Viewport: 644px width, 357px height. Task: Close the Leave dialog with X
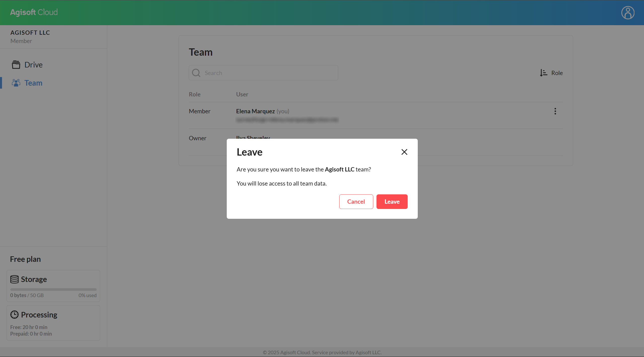click(x=404, y=152)
